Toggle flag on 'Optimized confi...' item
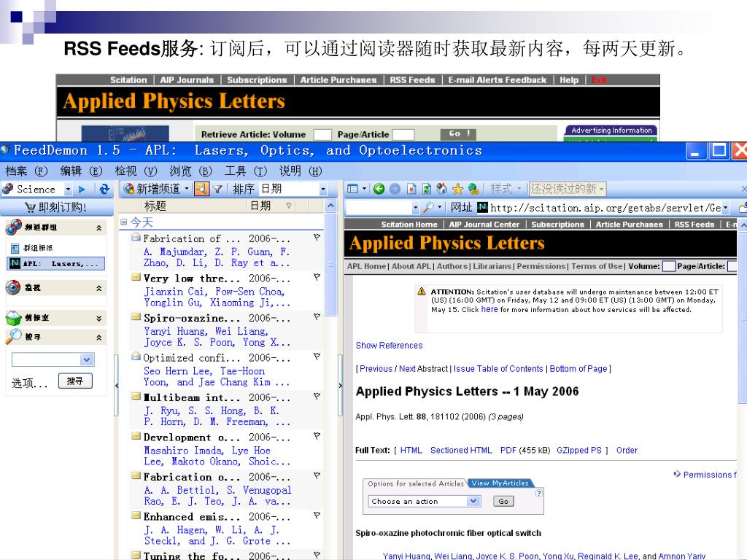This screenshot has width=747, height=560. click(317, 357)
